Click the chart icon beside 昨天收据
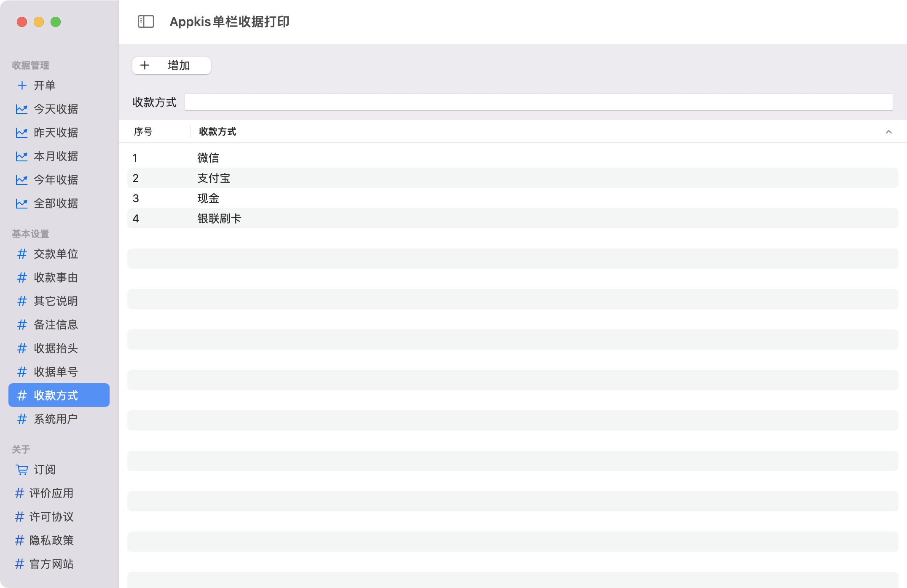 coord(22,133)
